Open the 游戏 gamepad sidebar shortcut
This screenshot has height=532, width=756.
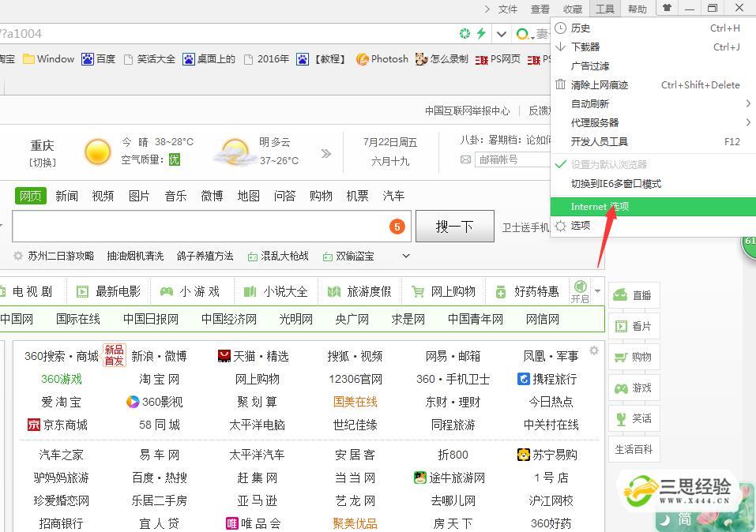coord(634,388)
